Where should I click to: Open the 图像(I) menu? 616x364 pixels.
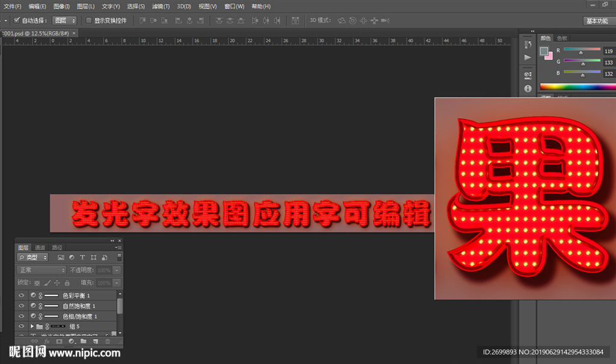point(61,6)
